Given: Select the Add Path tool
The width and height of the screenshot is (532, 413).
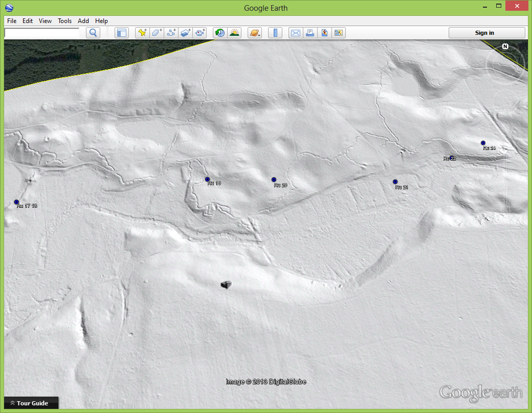Looking at the screenshot, I should click(171, 33).
